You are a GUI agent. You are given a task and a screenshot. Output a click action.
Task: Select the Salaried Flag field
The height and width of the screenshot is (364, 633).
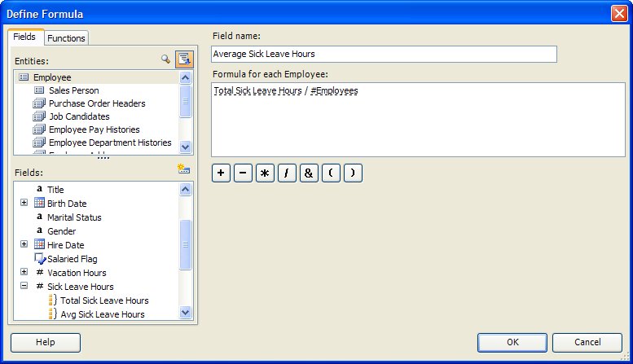click(x=73, y=259)
